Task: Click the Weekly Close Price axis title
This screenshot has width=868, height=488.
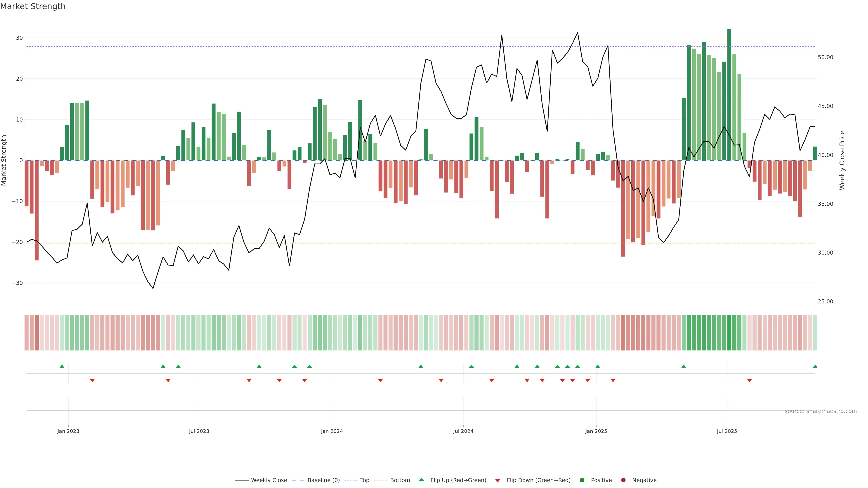Action: (x=842, y=160)
